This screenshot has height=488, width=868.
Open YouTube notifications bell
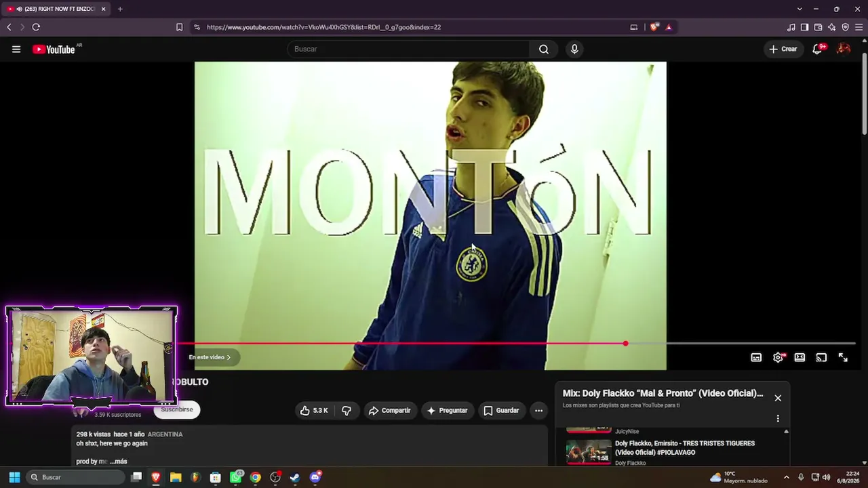(818, 49)
